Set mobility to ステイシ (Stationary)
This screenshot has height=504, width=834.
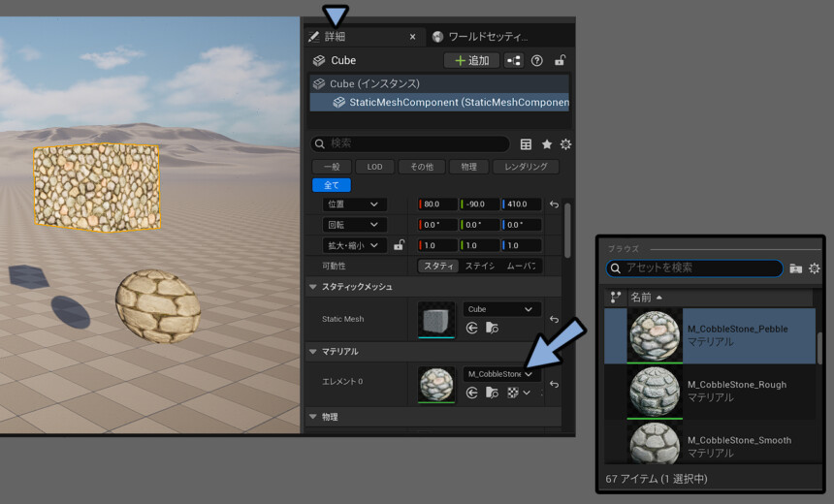pyautogui.click(x=480, y=266)
